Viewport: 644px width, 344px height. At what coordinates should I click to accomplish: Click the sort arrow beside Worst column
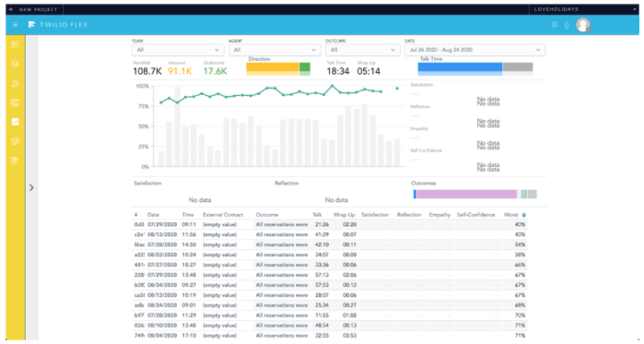click(524, 215)
